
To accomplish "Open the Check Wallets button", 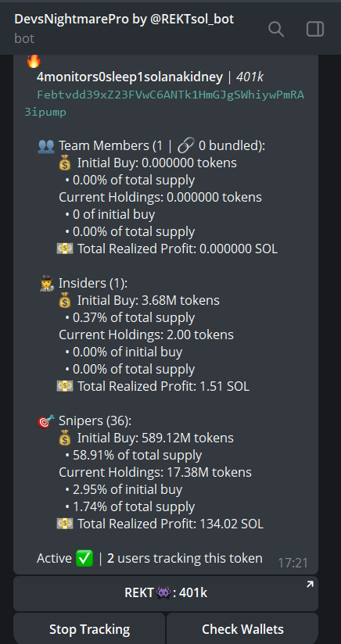I will click(242, 629).
